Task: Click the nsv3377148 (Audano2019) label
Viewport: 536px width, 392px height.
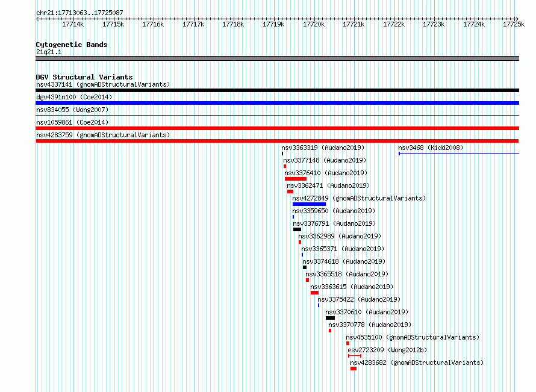Action: (x=325, y=160)
